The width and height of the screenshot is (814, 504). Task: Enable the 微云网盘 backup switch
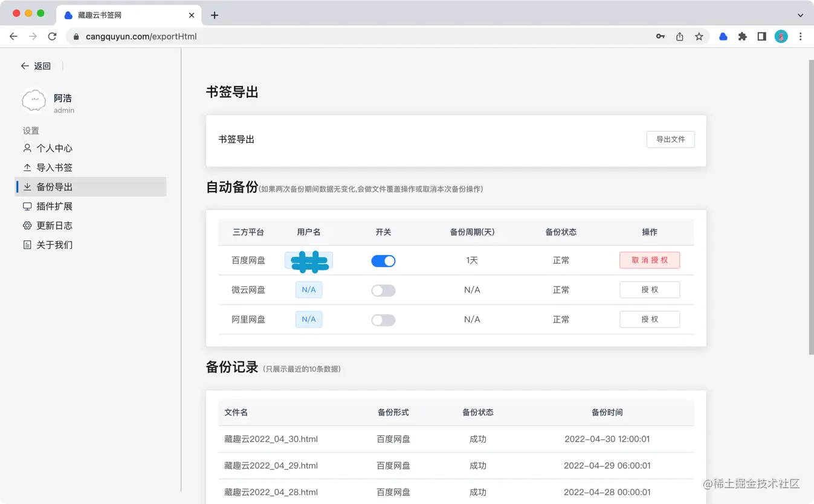click(x=383, y=290)
